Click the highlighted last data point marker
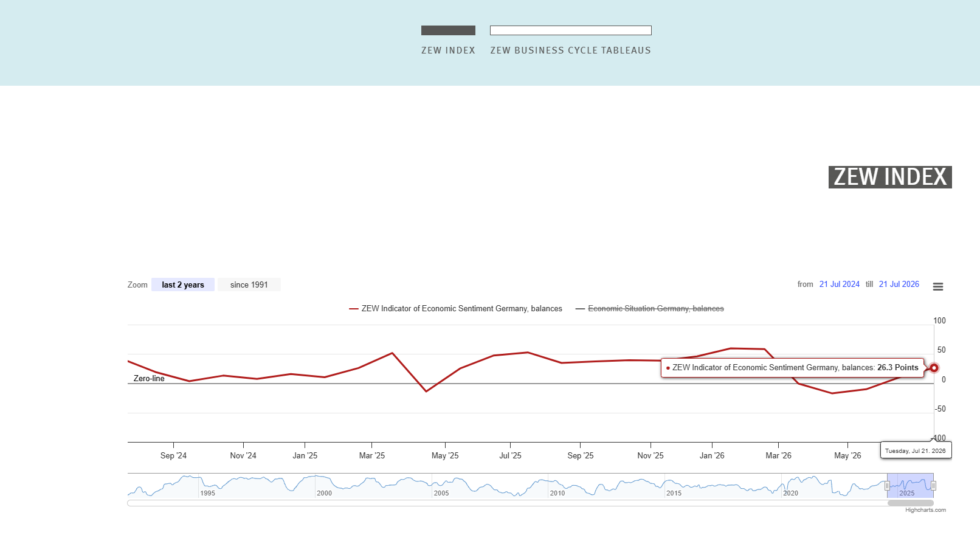The height and width of the screenshot is (552, 980). [x=934, y=368]
